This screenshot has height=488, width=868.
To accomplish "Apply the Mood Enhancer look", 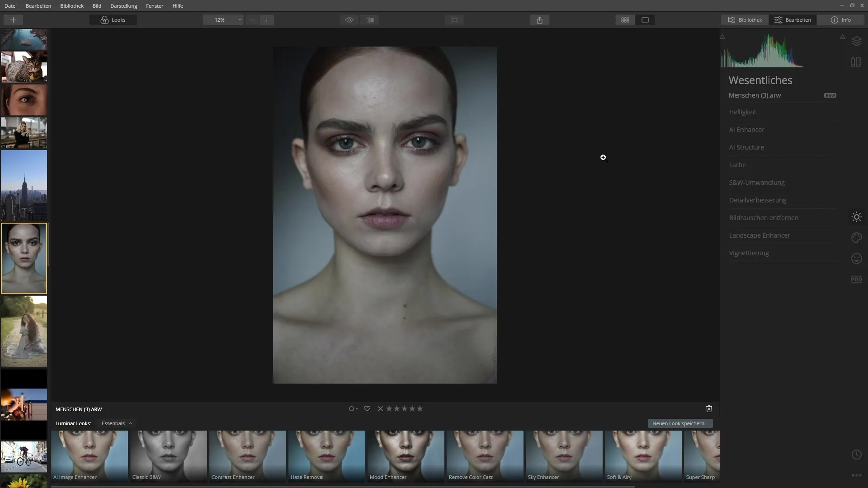I will [406, 456].
